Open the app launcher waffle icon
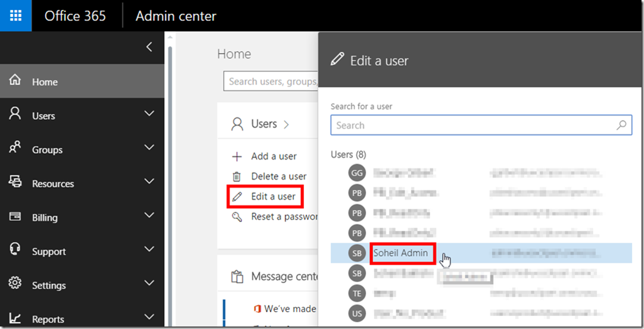644x329 pixels. [16, 16]
